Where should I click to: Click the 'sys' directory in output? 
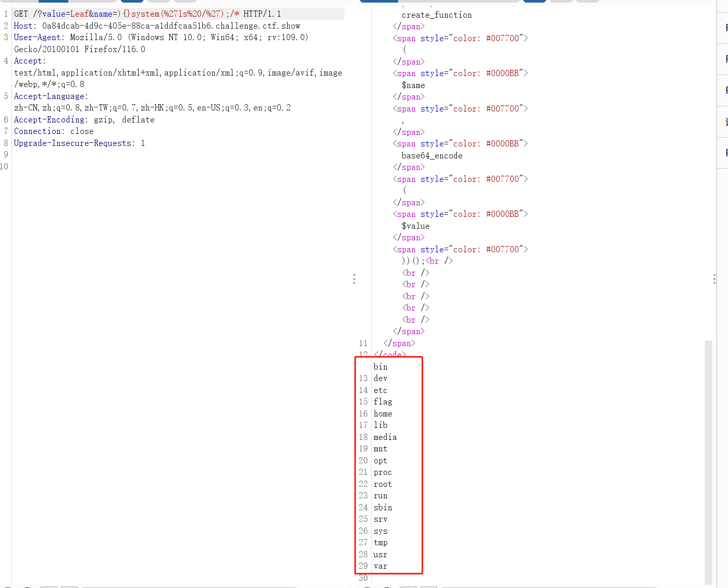[380, 531]
